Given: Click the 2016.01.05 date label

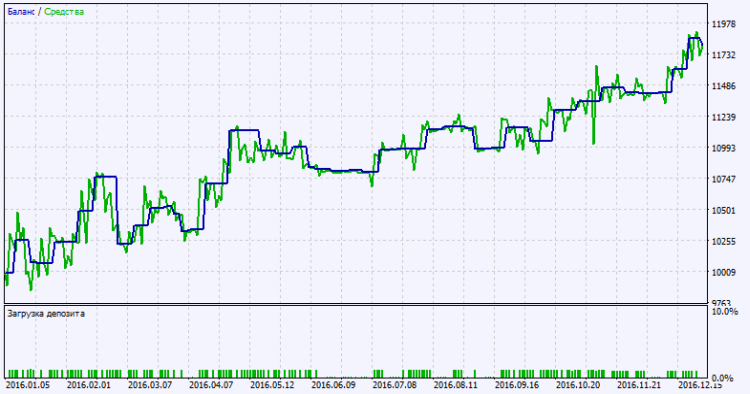Looking at the screenshot, I should tap(27, 385).
